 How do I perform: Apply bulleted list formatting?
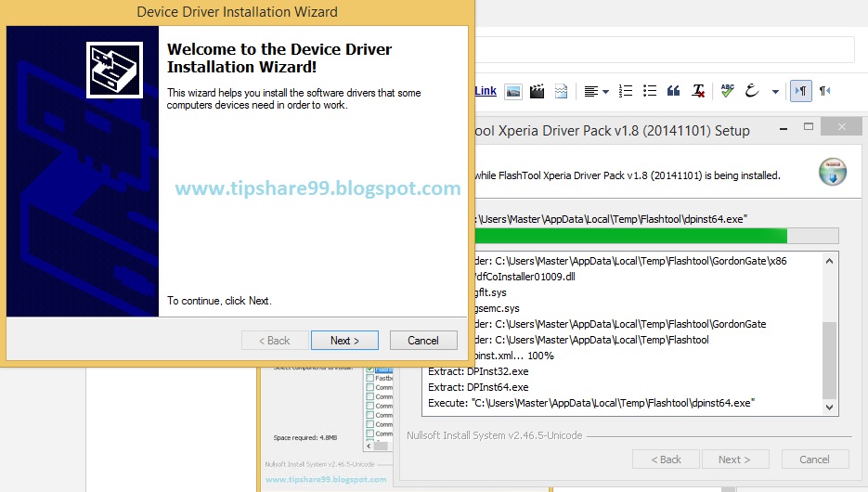point(650,91)
